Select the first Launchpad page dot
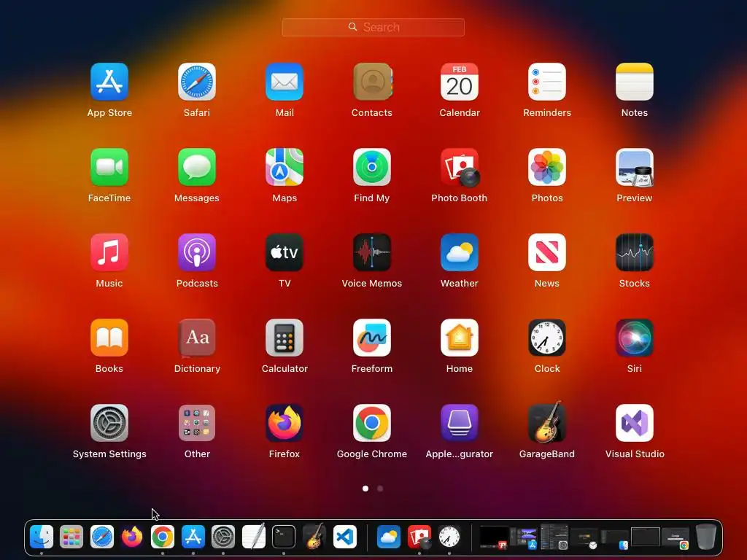The image size is (747, 560). point(365,488)
